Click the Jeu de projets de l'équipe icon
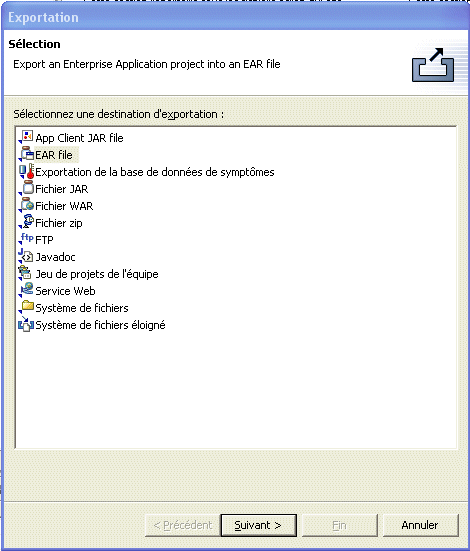 26,273
